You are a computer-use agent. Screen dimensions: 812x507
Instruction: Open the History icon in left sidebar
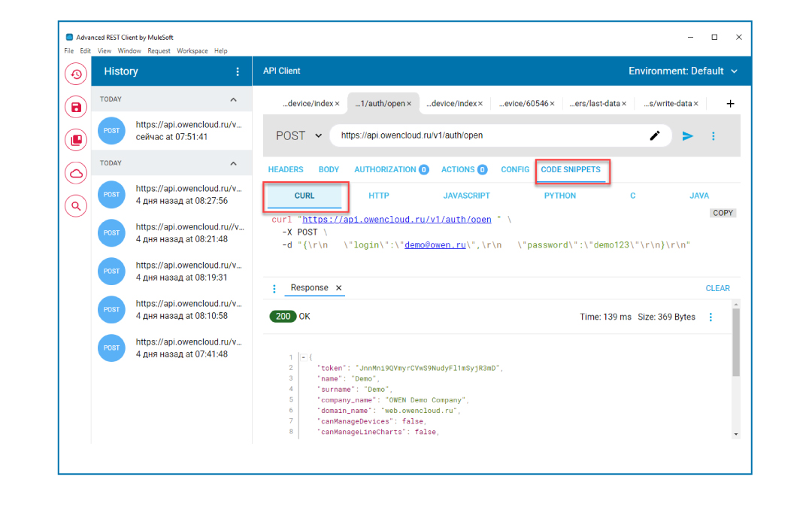point(76,74)
